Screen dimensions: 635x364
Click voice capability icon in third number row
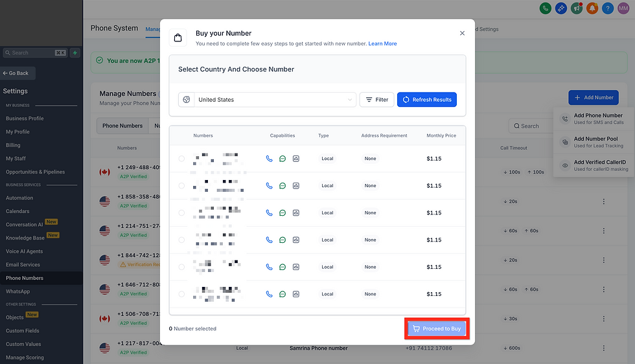[269, 212]
